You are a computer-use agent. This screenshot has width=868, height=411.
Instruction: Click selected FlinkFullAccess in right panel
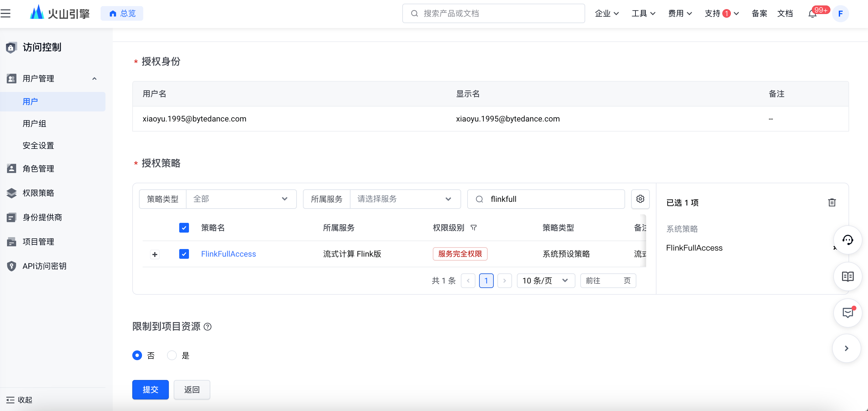coord(694,248)
